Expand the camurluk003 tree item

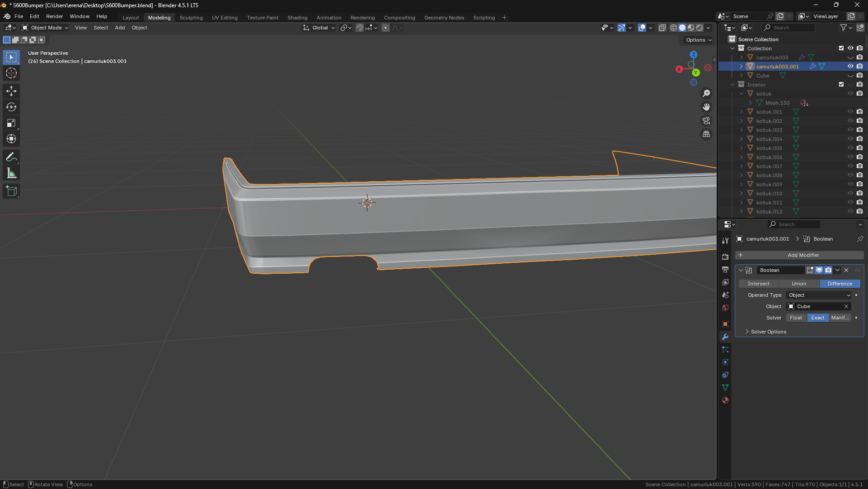tap(741, 58)
